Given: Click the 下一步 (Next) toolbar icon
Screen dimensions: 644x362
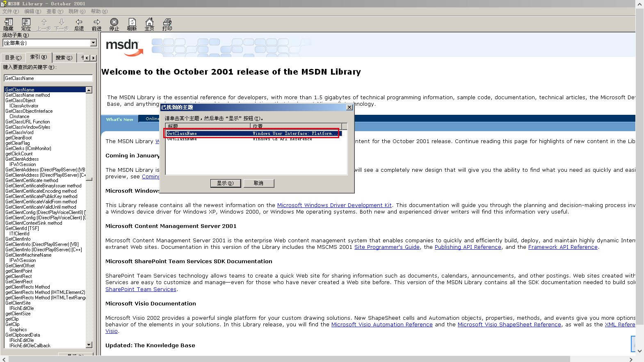Looking at the screenshot, I should click(x=62, y=25).
